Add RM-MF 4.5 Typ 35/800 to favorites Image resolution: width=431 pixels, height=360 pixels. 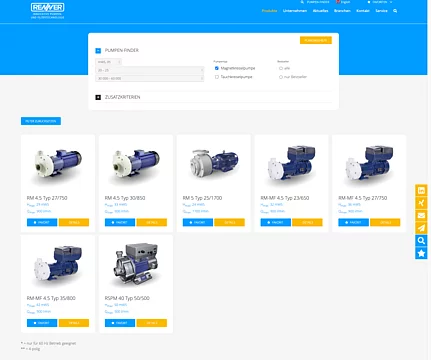[42, 323]
